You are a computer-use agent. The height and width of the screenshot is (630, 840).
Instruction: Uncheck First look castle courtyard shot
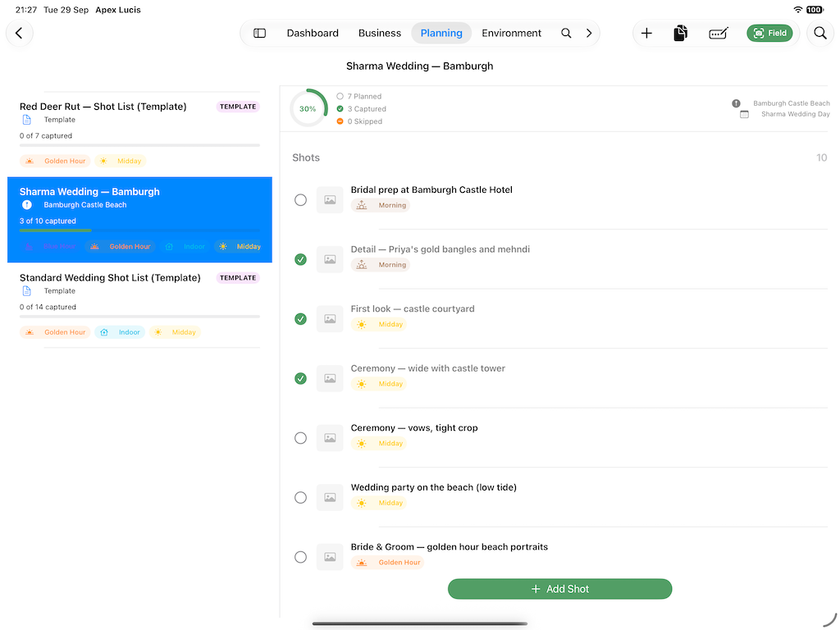[x=300, y=319]
